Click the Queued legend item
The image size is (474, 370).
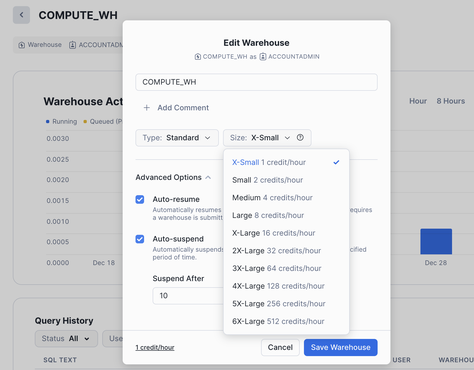pos(103,121)
